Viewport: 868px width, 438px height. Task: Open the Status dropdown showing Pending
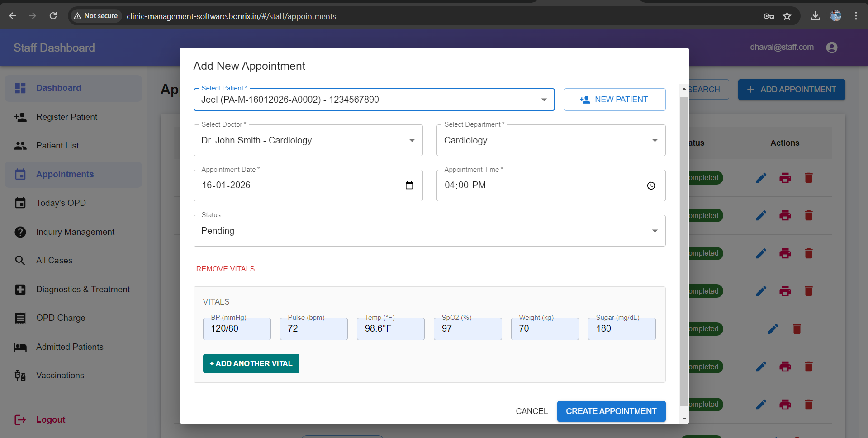coord(654,231)
